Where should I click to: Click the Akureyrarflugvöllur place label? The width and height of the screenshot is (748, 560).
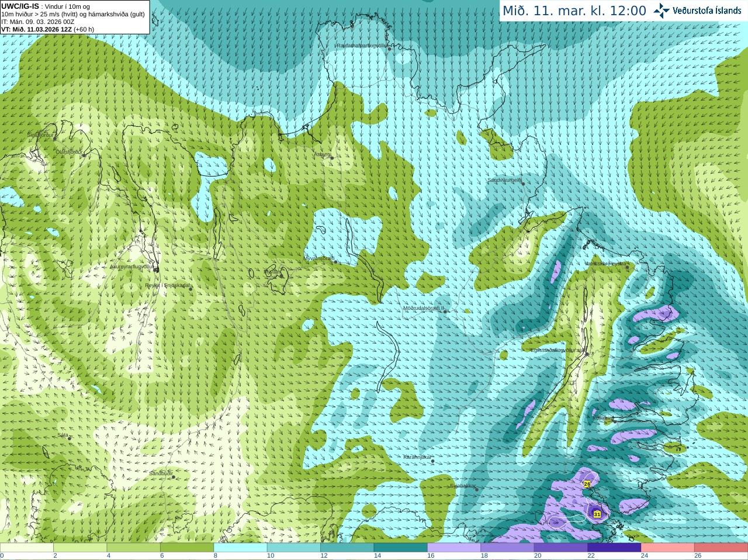[131, 267]
